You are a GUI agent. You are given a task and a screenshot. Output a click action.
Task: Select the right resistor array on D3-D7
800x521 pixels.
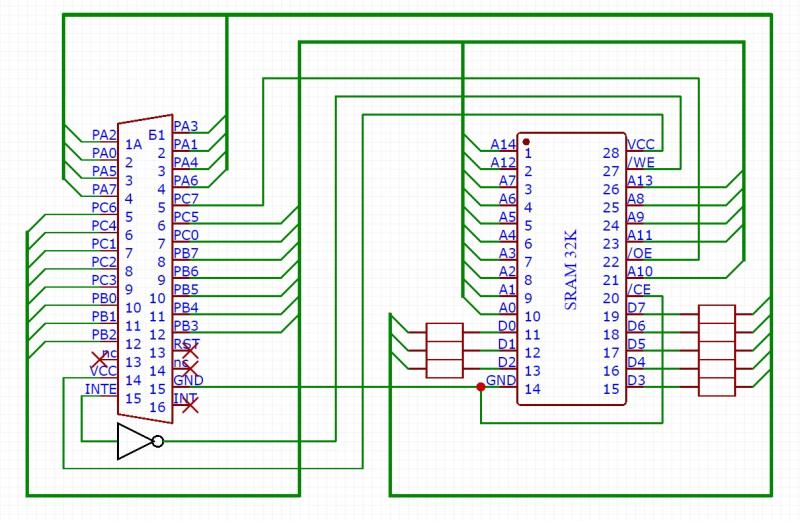click(x=717, y=352)
